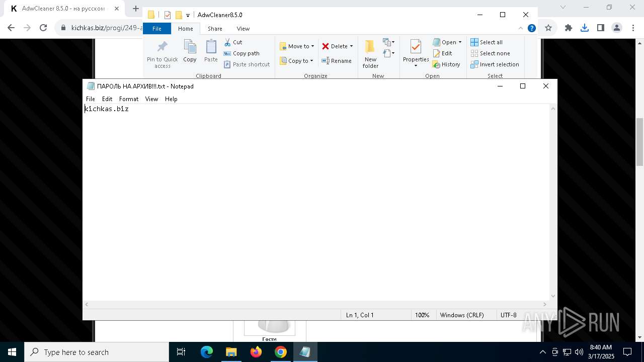
Task: Open Chrome downloads icon
Action: point(585,28)
